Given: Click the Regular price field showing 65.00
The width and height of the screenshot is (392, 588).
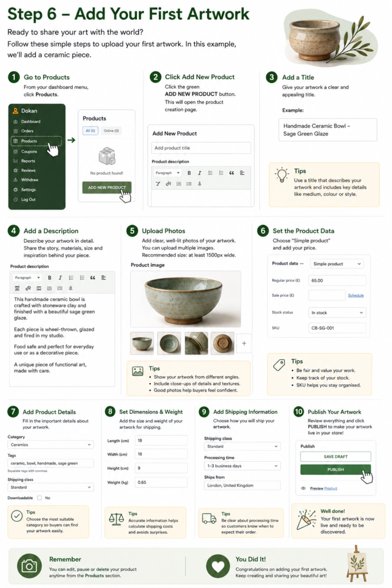Looking at the screenshot, I should point(337,280).
